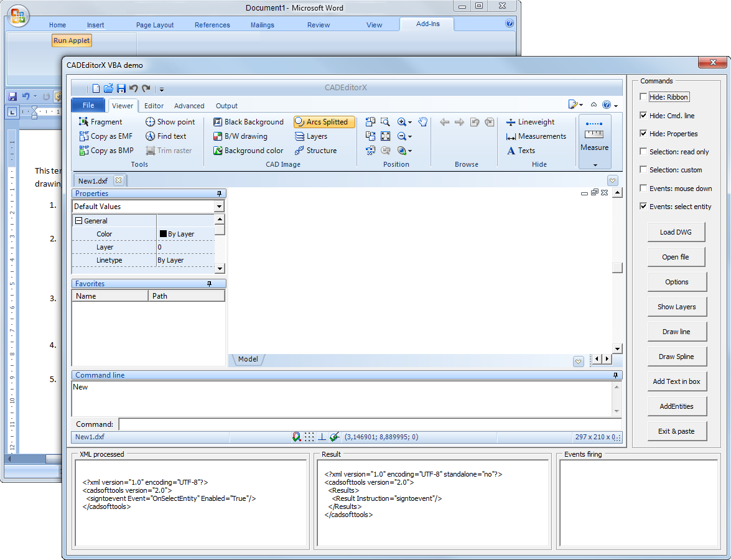This screenshot has width=731, height=560.
Task: Switch to the Editor ribbon tab
Action: [154, 106]
